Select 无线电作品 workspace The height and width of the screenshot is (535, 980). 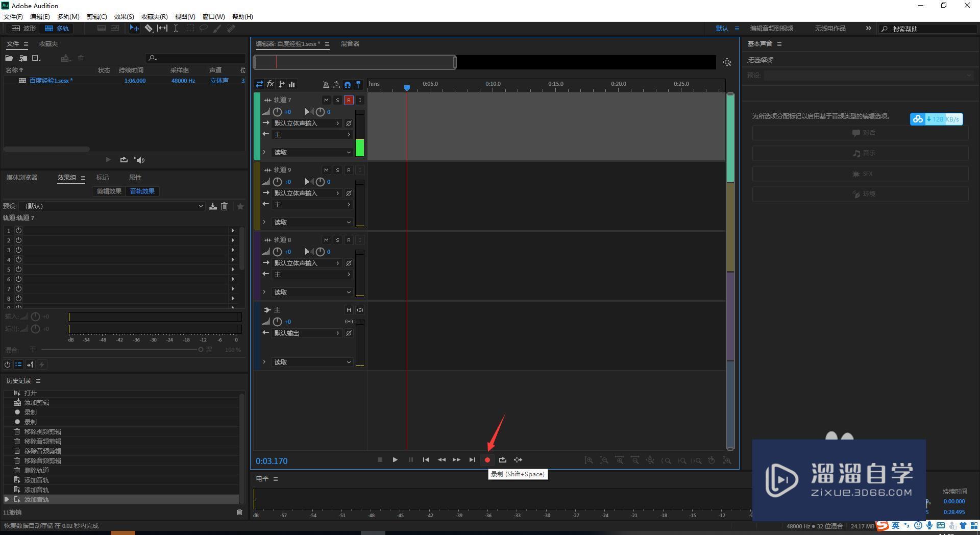[x=830, y=29]
